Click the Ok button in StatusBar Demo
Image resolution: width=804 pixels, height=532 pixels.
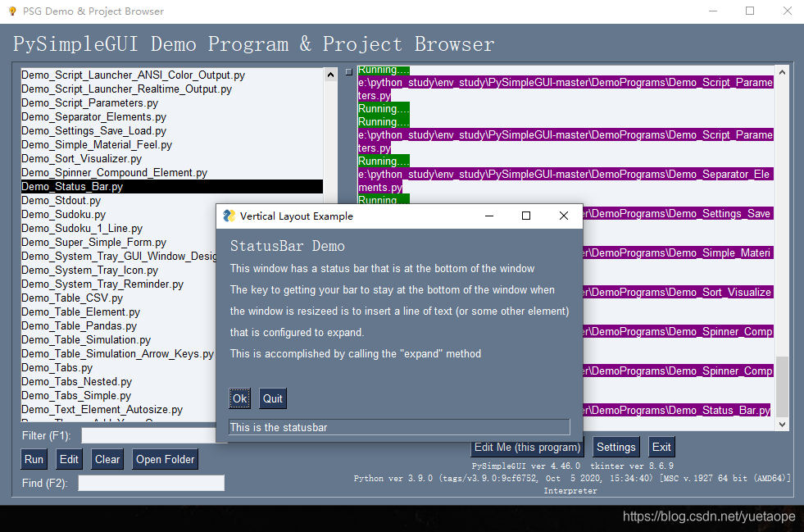coord(239,398)
